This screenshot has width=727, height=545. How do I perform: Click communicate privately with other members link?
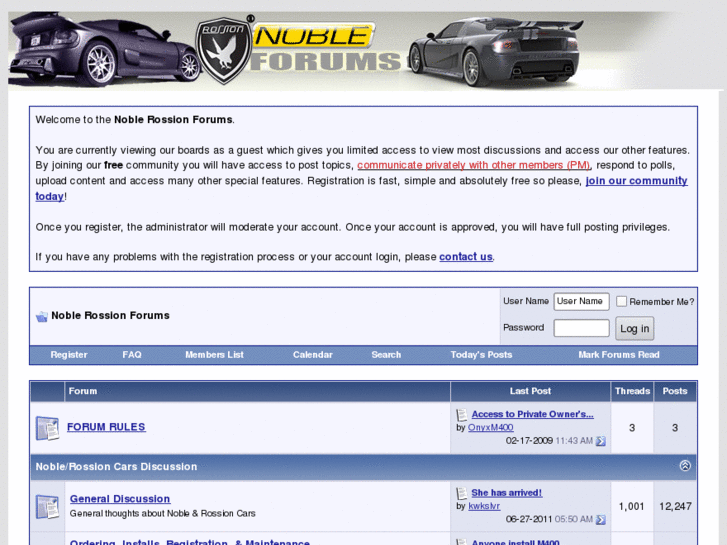point(473,166)
